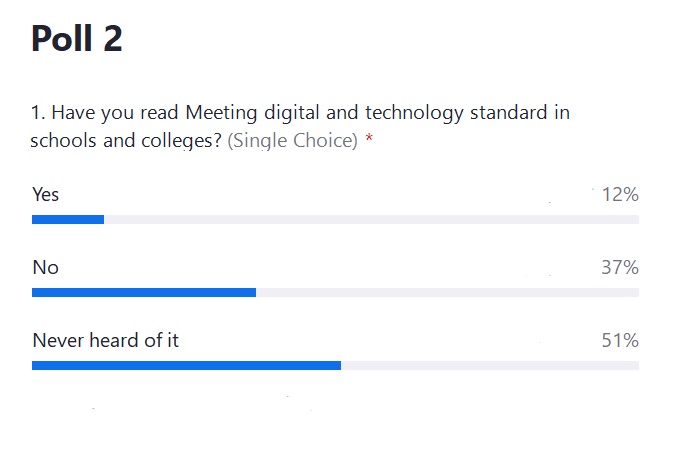The width and height of the screenshot is (675, 469).
Task: Click the blue Never heard of it bar
Action: coord(186,366)
